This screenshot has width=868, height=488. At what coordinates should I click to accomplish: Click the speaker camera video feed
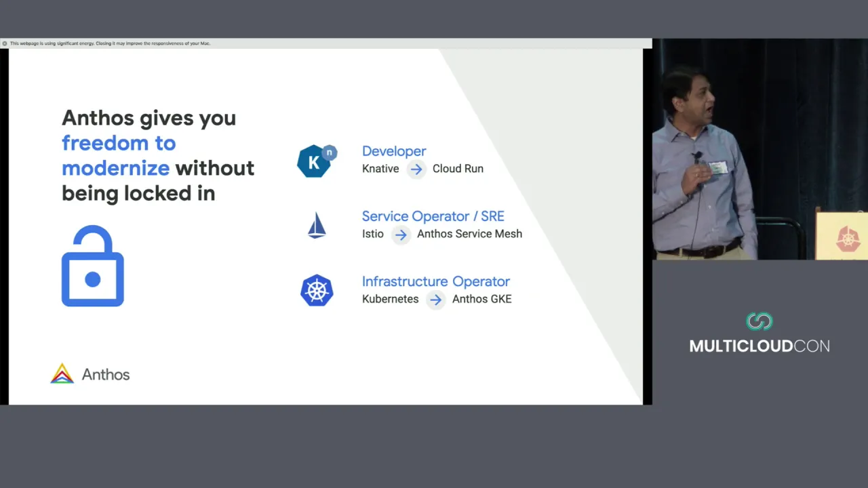(x=760, y=149)
